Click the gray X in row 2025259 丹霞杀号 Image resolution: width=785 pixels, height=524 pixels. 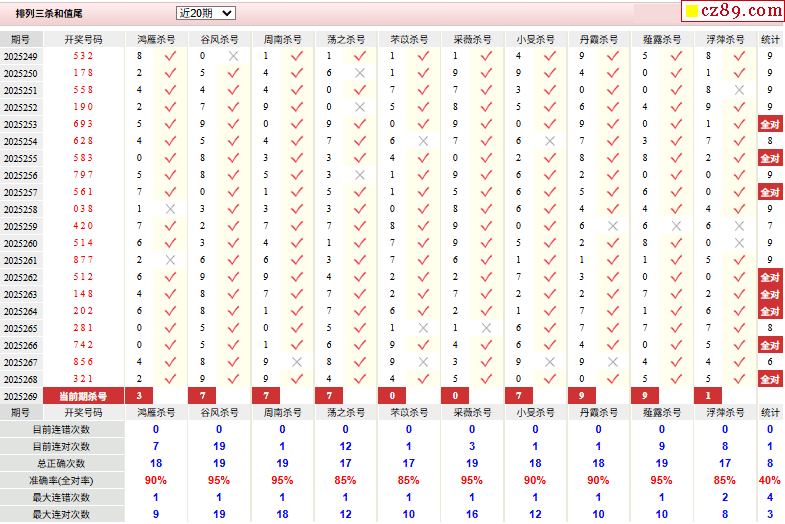pyautogui.click(x=613, y=226)
